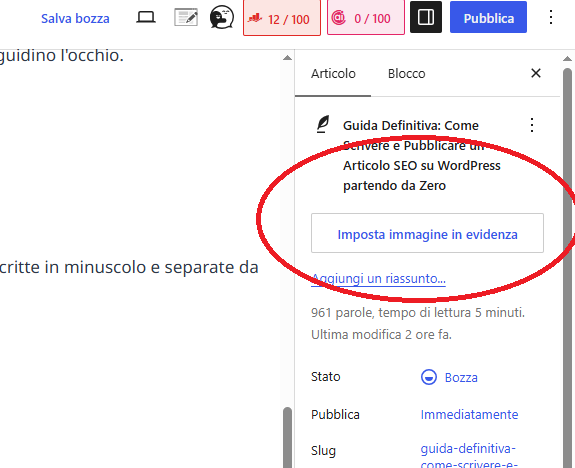This screenshot has height=468, width=575.
Task: Click the Pubblica button
Action: click(x=488, y=17)
